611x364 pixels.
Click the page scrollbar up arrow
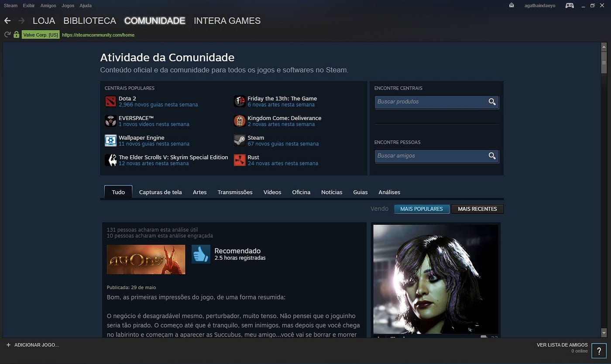(x=604, y=47)
